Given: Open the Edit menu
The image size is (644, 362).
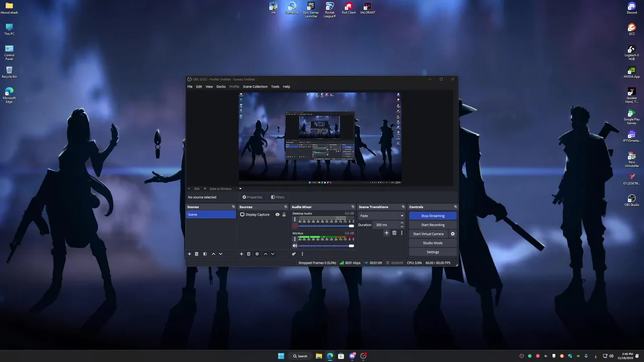Looking at the screenshot, I should pos(199,86).
